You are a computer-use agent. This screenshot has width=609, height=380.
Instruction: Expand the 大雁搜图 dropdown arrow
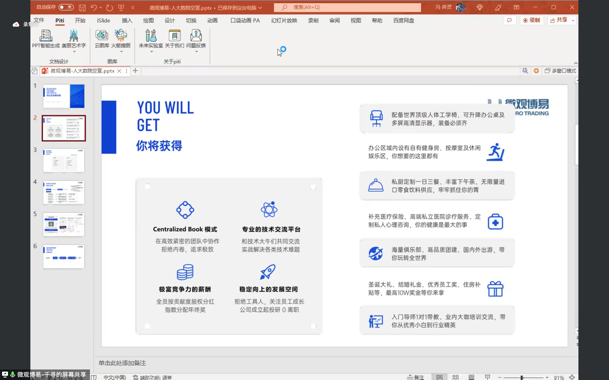pos(121,52)
